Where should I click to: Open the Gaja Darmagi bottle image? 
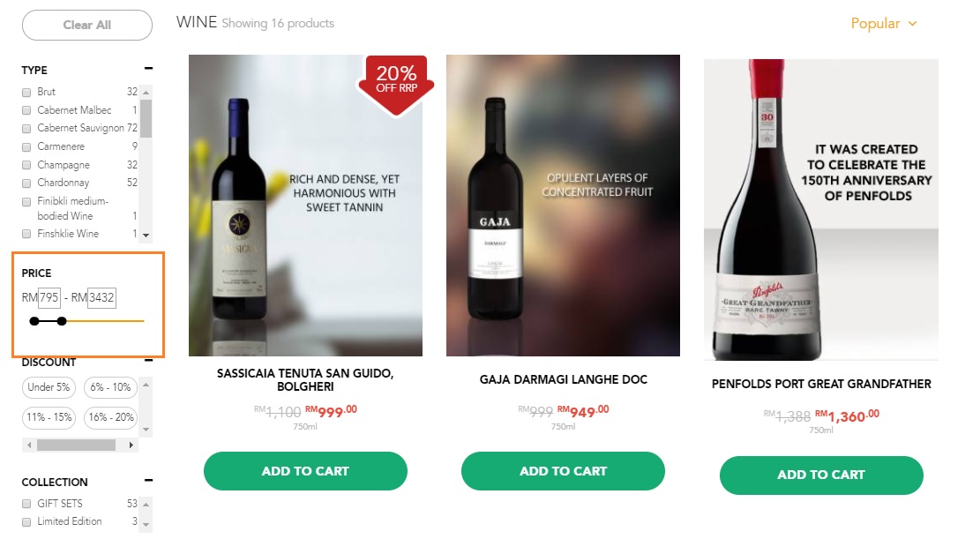coord(563,206)
